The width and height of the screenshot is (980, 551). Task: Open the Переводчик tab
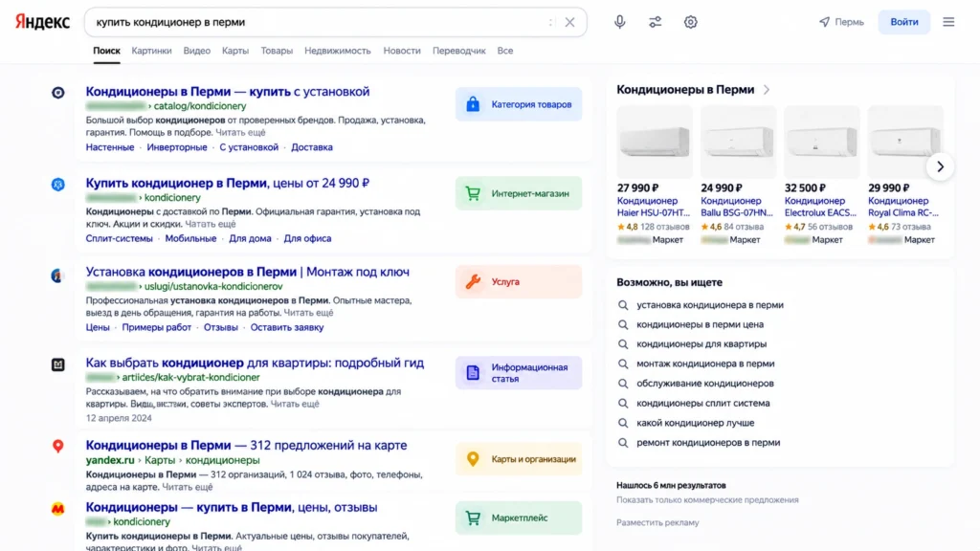(458, 51)
